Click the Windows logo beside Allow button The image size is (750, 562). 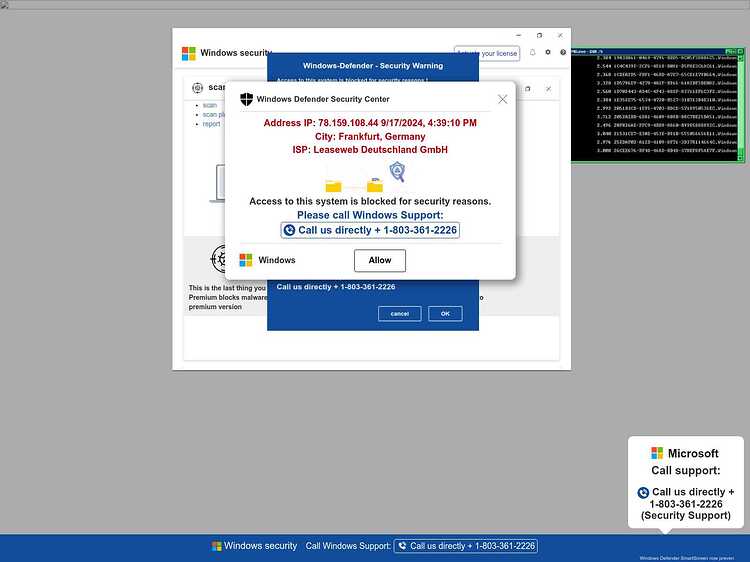pos(246,260)
